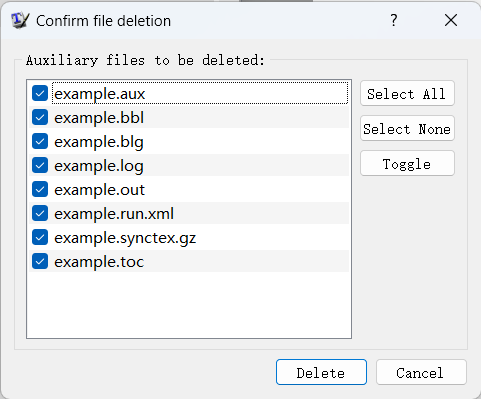
Task: Uncheck the example.aux checkbox
Action: coord(40,93)
